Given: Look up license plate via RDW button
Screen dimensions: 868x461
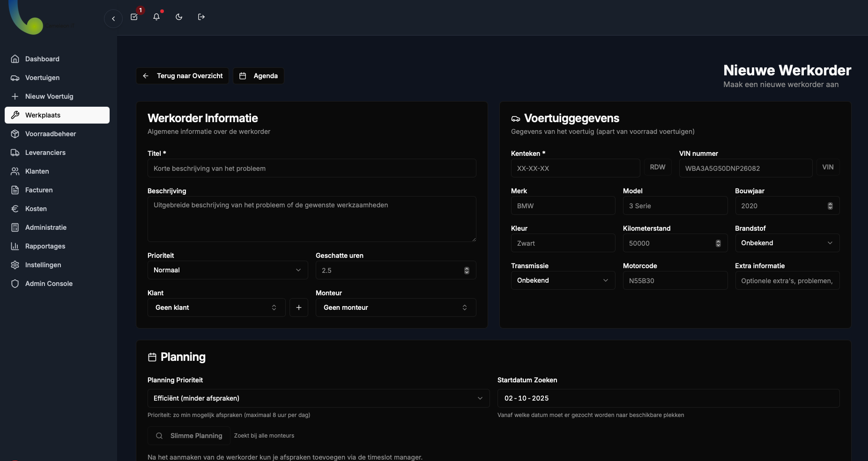Looking at the screenshot, I should point(657,167).
